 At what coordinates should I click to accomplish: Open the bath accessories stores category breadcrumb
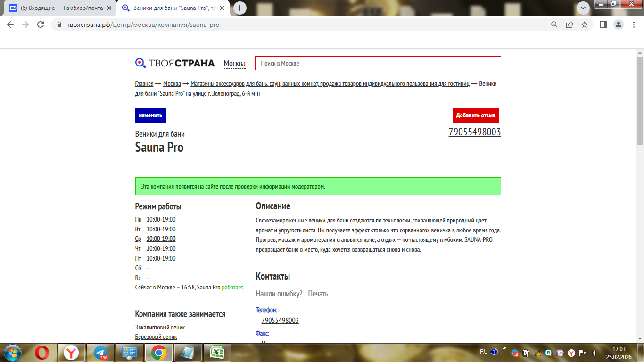click(330, 84)
